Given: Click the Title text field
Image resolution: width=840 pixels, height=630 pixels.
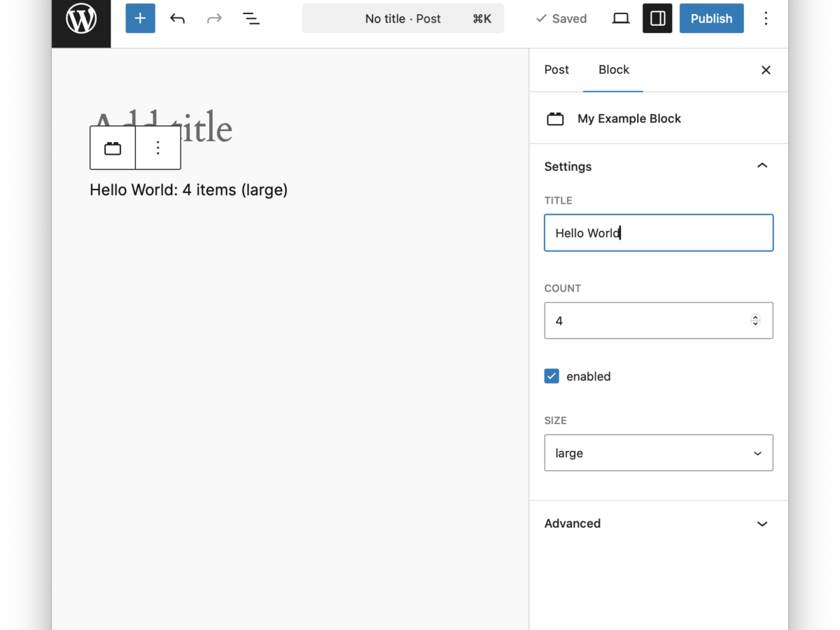Looking at the screenshot, I should click(x=659, y=232).
